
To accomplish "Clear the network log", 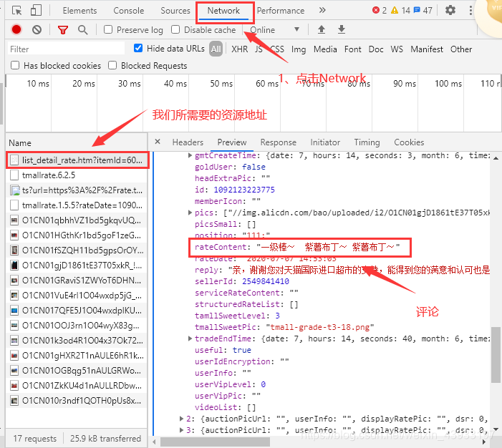I will click(x=37, y=30).
